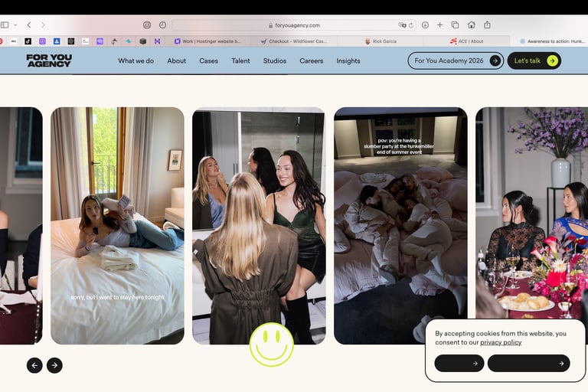This screenshot has height=392, width=588.
Task: Open the Talent nav item
Action: (240, 60)
